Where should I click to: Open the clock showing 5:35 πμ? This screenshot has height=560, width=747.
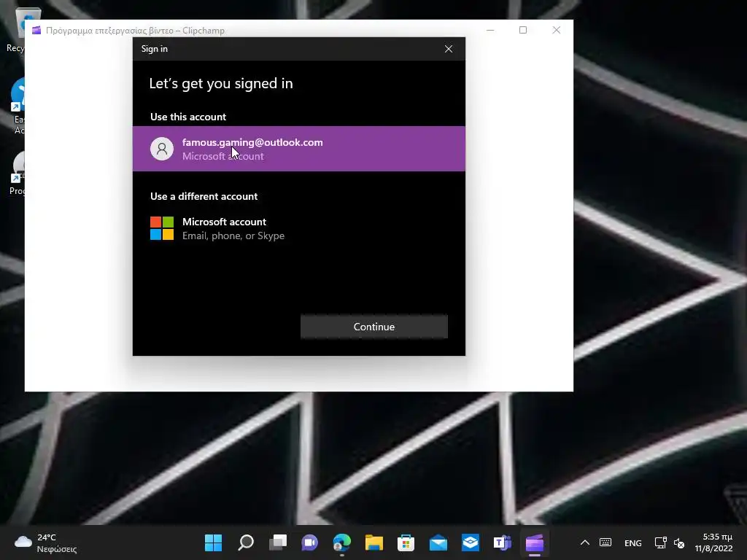click(713, 542)
